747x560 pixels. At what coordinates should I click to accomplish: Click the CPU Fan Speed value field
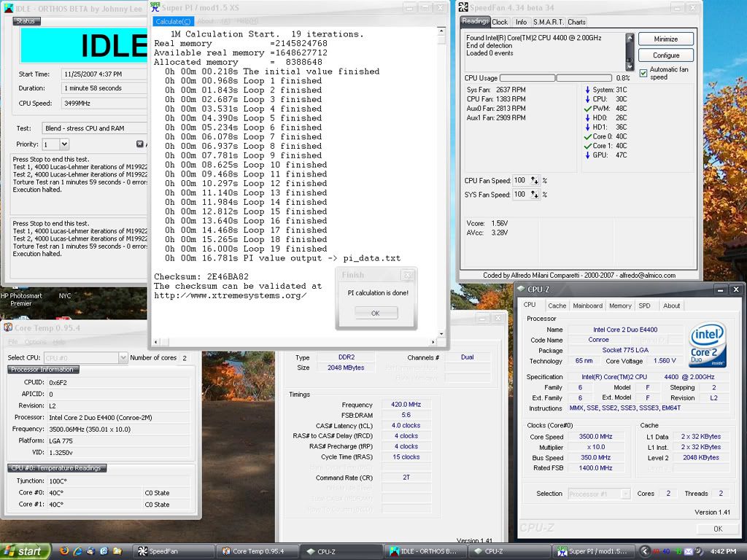coord(521,181)
